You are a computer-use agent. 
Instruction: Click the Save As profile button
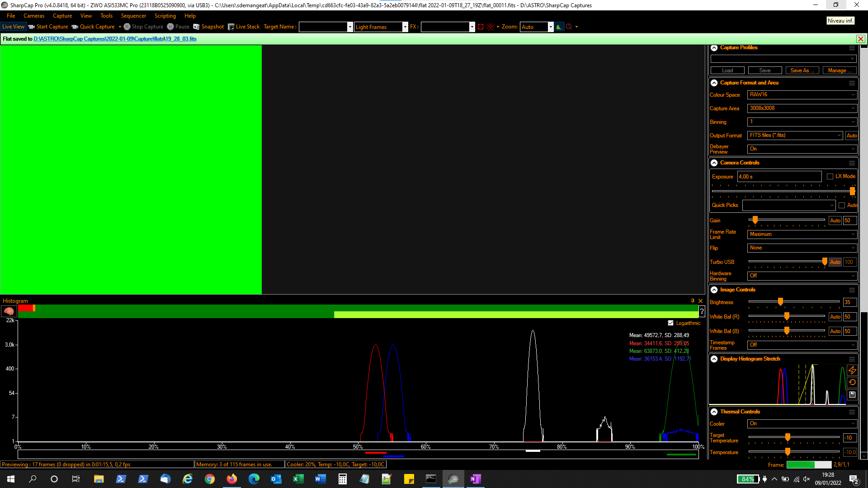pos(802,70)
